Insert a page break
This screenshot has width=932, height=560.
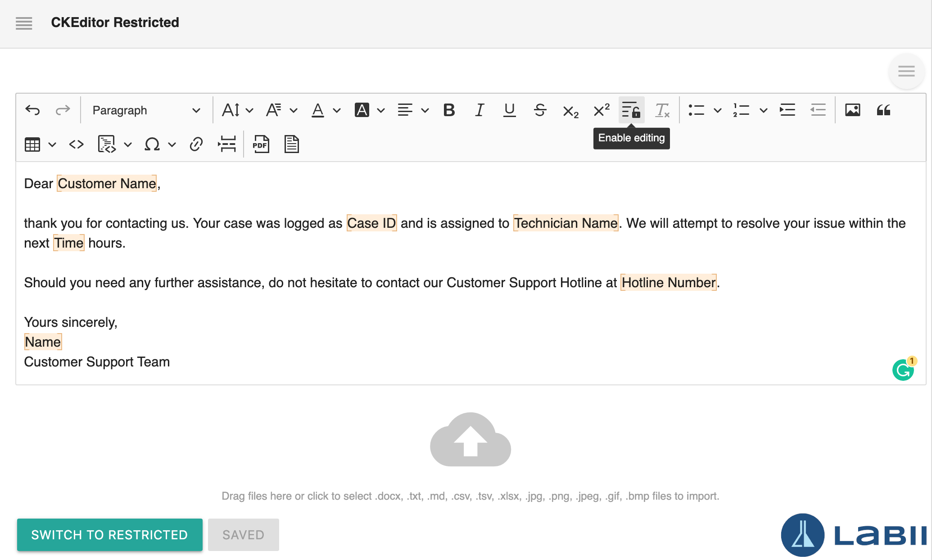tap(227, 145)
